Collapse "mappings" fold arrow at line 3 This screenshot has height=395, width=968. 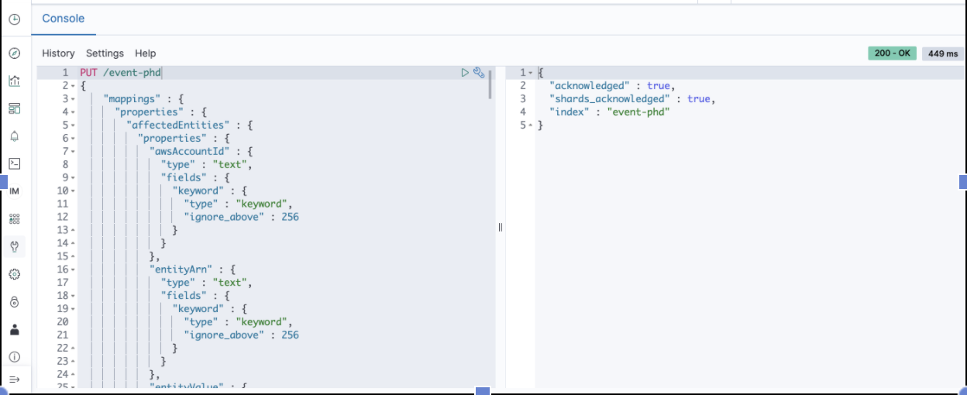pos(73,99)
